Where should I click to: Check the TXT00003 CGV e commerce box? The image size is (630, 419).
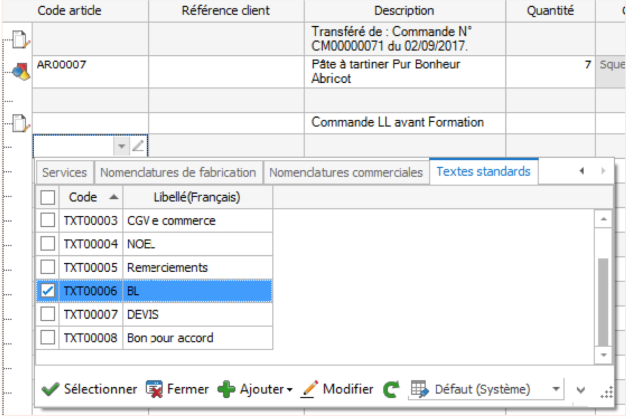coord(48,220)
